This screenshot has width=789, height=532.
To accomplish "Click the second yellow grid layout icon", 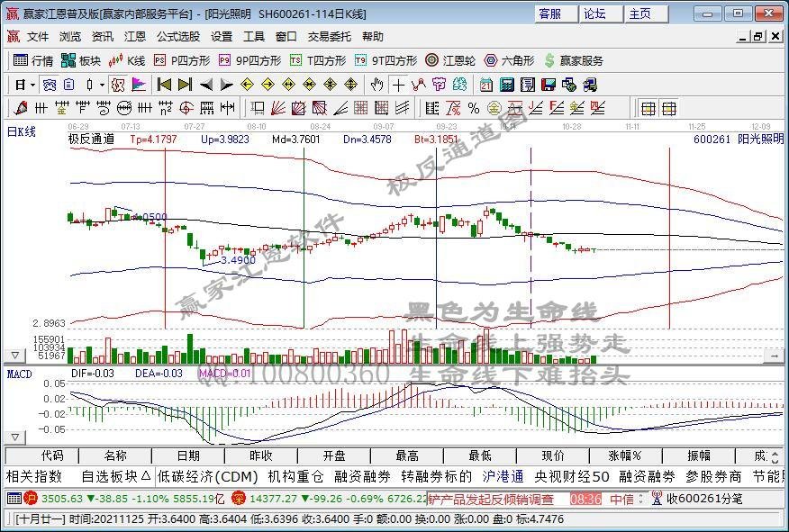I will 668,108.
